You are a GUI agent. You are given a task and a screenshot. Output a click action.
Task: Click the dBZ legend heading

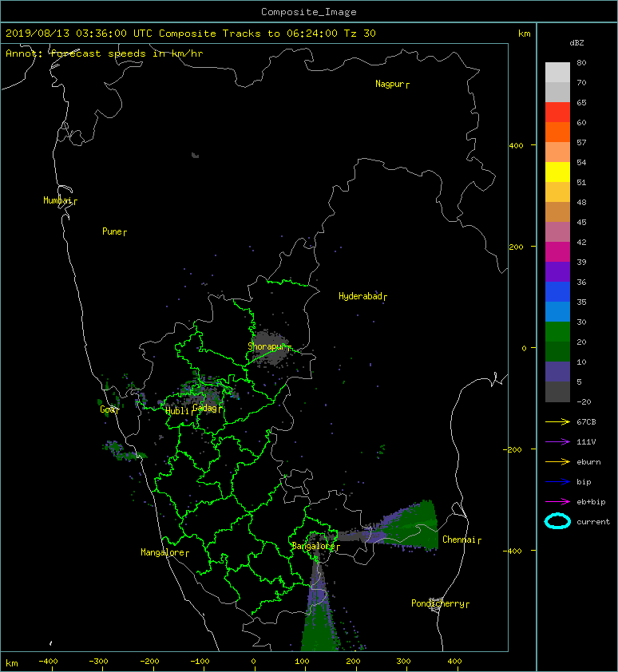point(576,43)
